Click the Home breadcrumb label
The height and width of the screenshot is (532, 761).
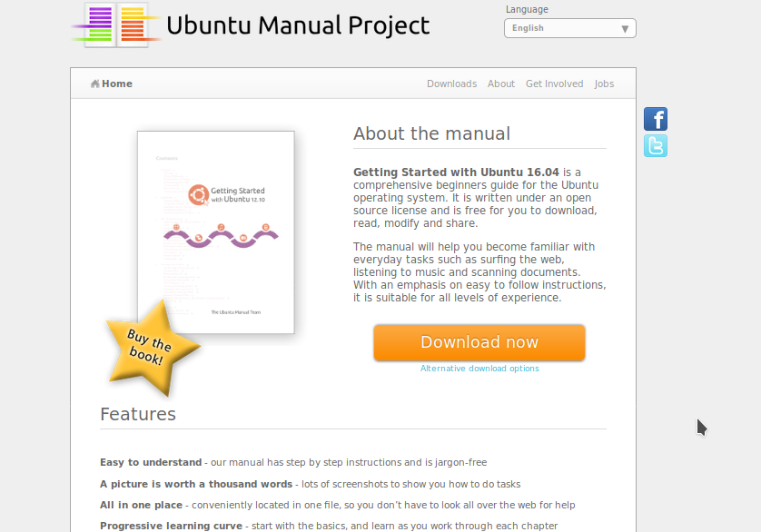(115, 84)
